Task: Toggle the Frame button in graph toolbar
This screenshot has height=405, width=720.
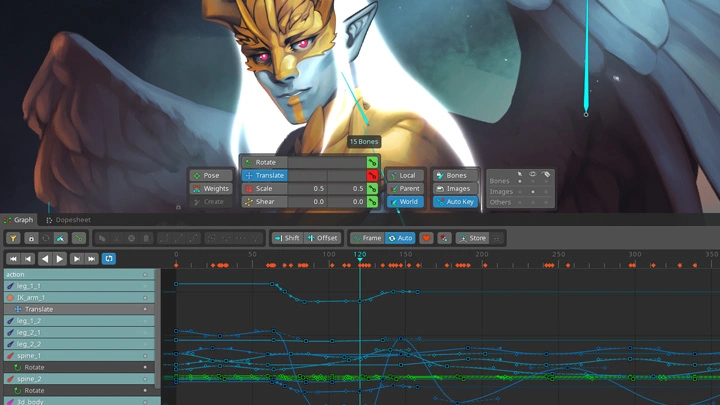Action: point(367,238)
